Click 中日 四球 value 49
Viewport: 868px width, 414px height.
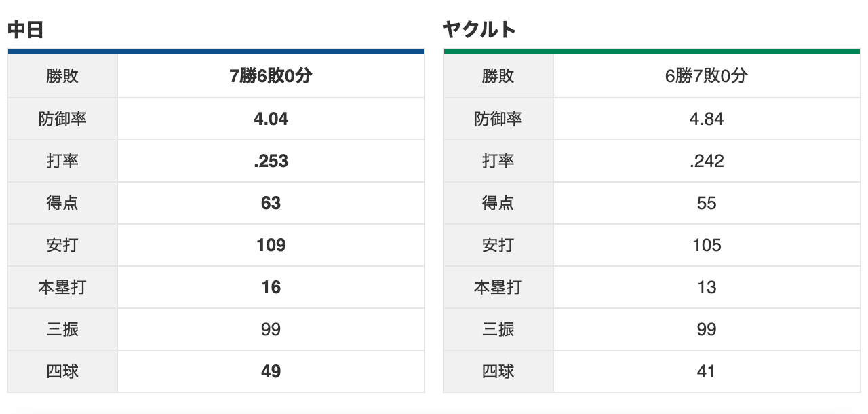pos(271,371)
